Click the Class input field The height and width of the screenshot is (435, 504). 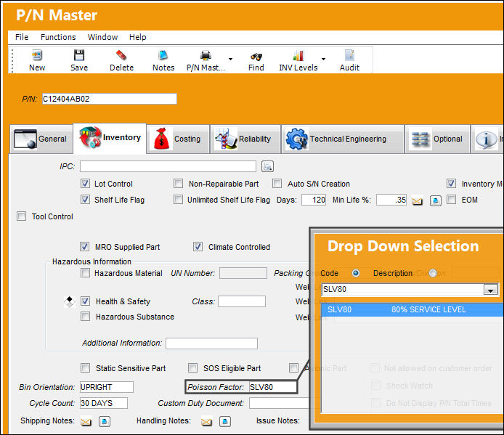click(242, 301)
